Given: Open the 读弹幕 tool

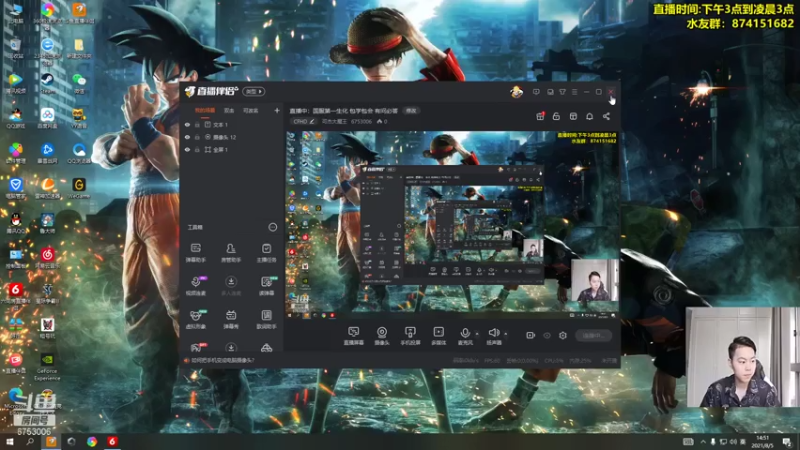Looking at the screenshot, I should point(266,286).
